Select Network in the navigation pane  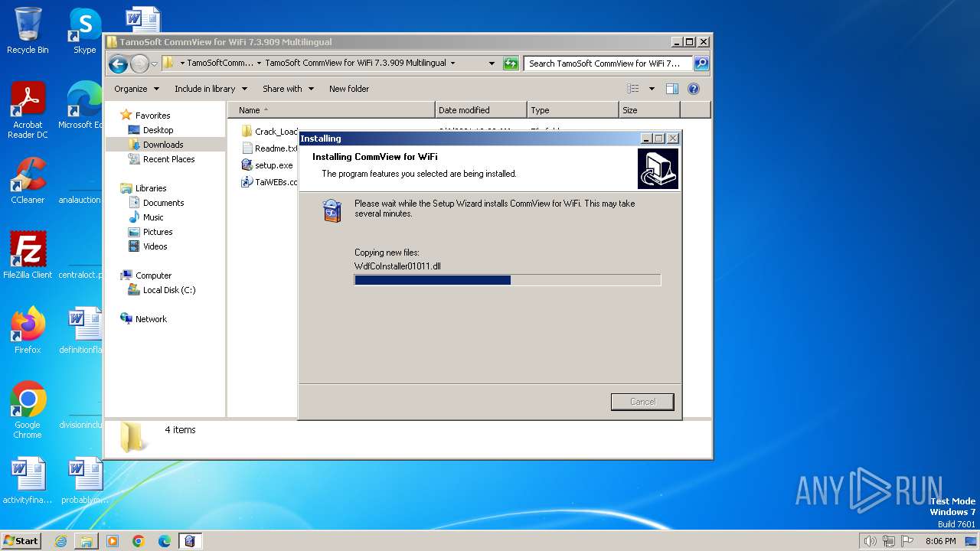[x=144, y=319]
